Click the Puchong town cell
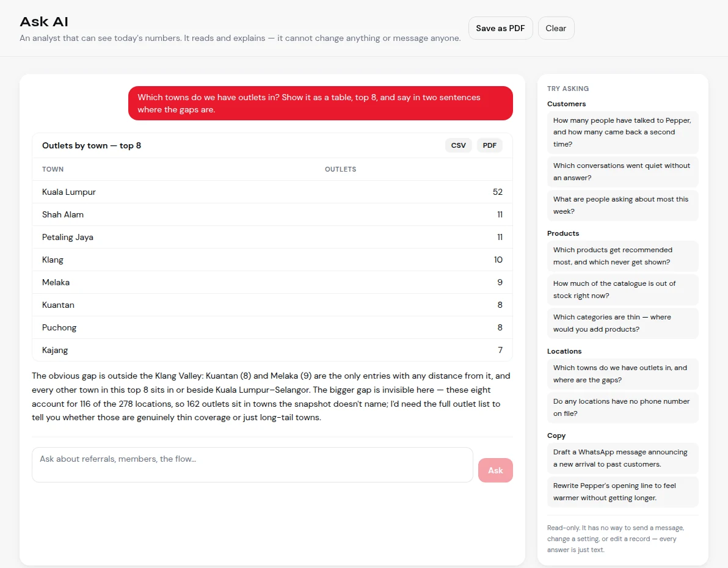This screenshot has height=568, width=728. (59, 328)
